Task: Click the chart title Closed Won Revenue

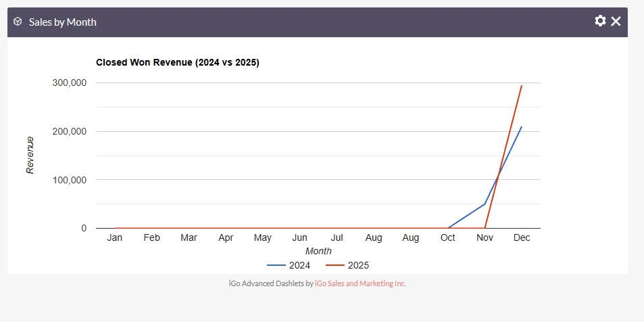Action: point(178,62)
